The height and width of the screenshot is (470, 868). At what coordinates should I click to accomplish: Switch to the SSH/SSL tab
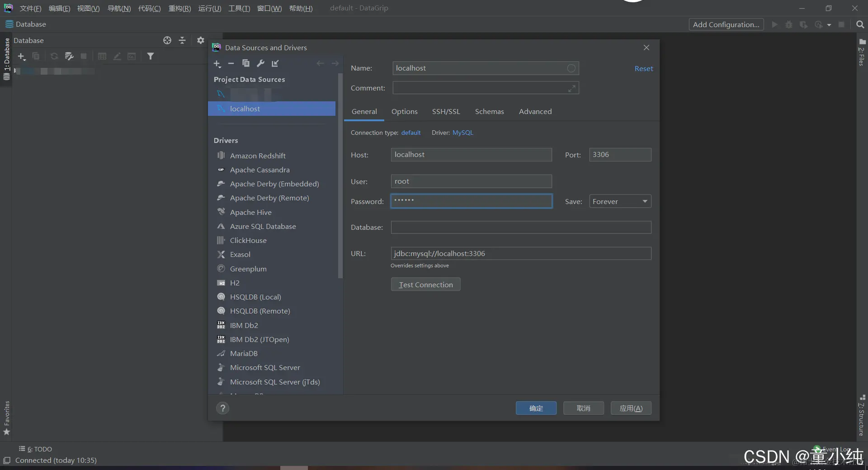click(446, 112)
